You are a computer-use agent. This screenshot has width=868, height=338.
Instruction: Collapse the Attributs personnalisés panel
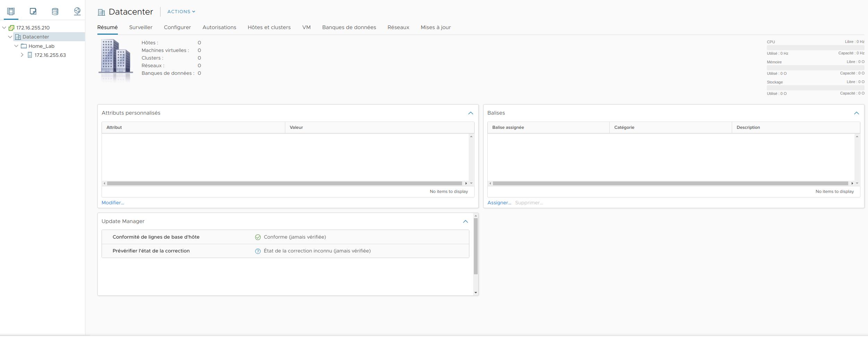[x=470, y=113]
